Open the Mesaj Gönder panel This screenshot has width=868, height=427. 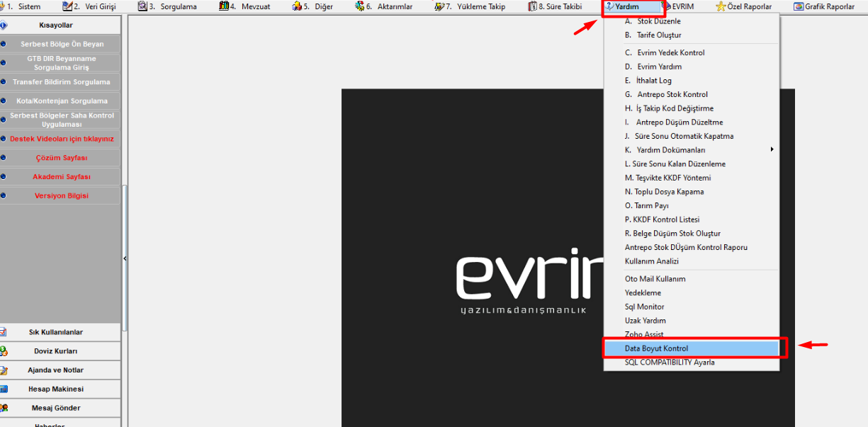[x=60, y=409]
